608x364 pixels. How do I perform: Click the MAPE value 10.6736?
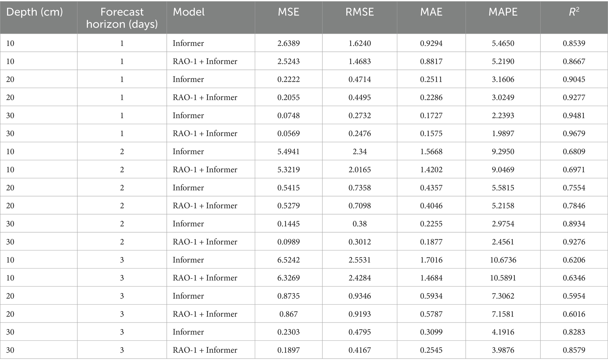pyautogui.click(x=503, y=260)
